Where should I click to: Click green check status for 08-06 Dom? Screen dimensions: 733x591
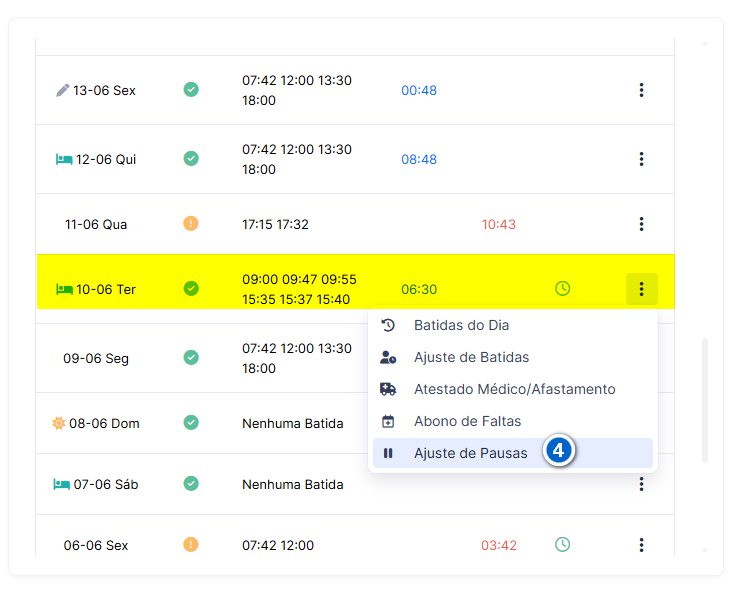[191, 423]
